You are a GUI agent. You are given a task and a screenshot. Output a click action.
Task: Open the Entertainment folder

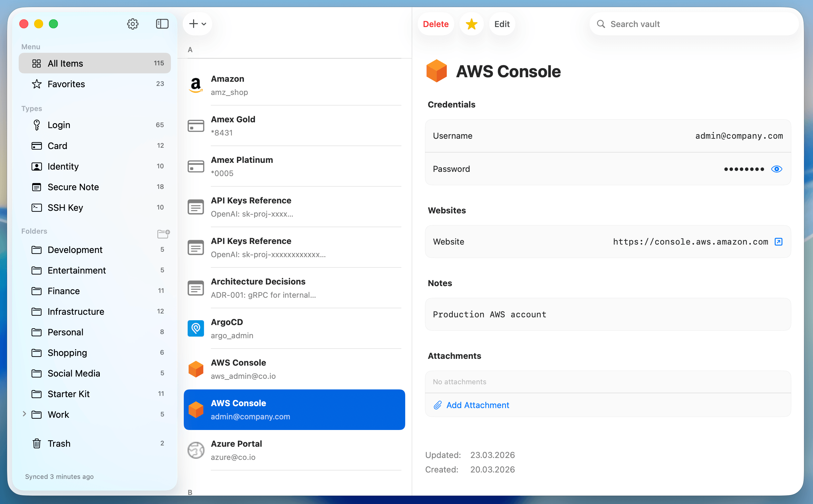point(95,270)
